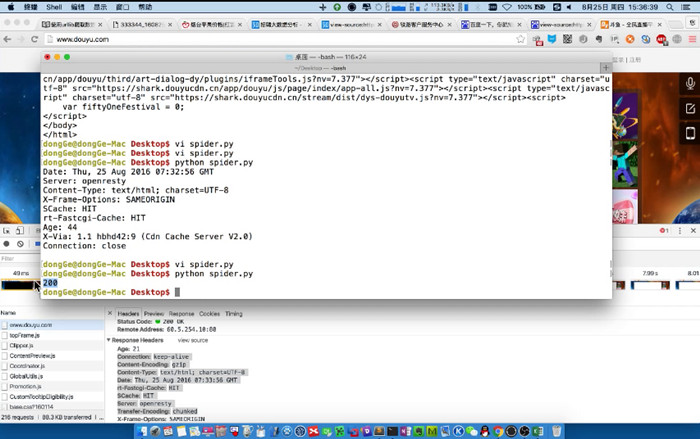
Task: Select GlobalUtils.js request row
Action: [52, 376]
